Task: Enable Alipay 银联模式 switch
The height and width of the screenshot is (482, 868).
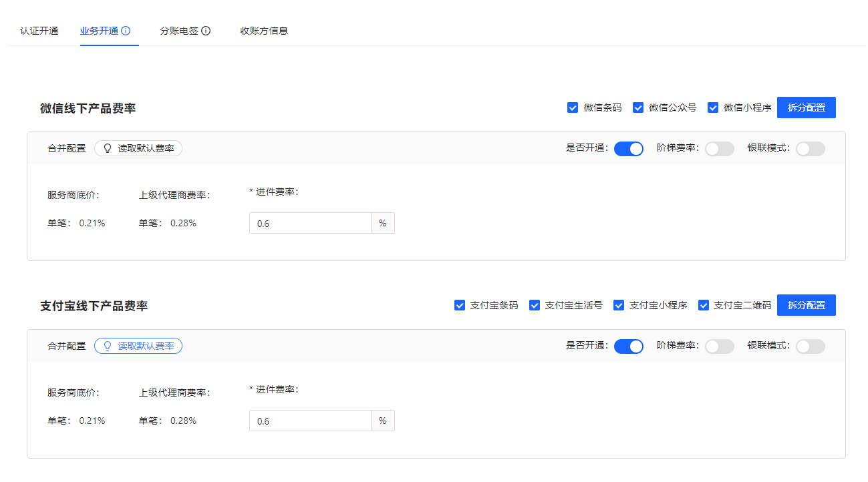Action: [x=810, y=346]
